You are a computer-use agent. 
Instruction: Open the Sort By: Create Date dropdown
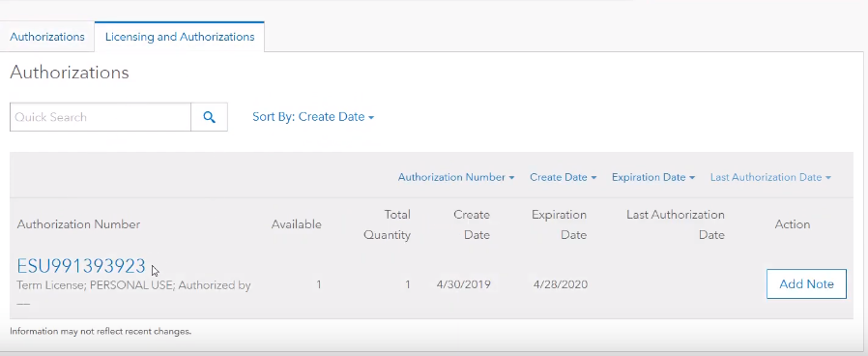(313, 117)
